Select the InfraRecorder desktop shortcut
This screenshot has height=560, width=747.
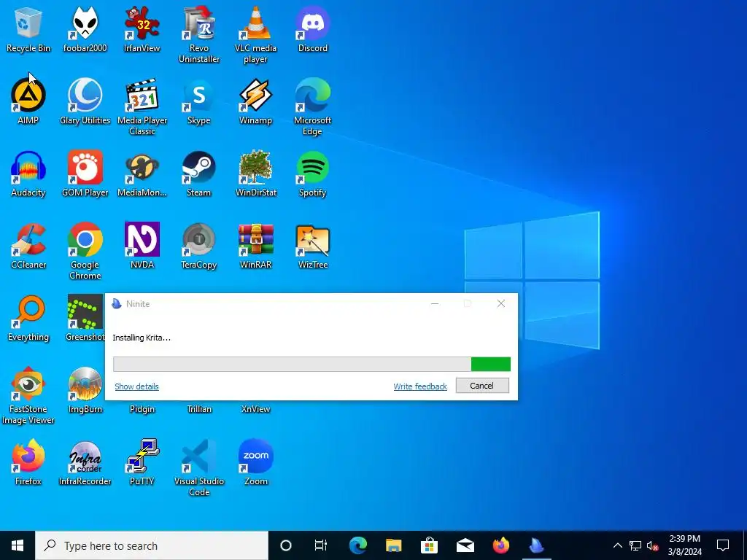(x=85, y=462)
